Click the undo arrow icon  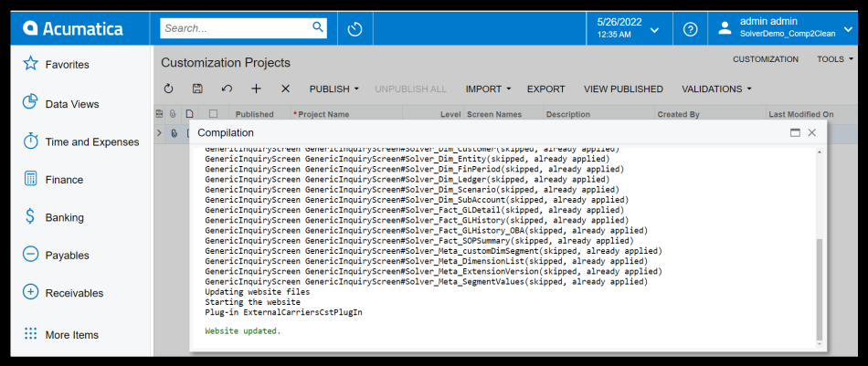coord(227,89)
